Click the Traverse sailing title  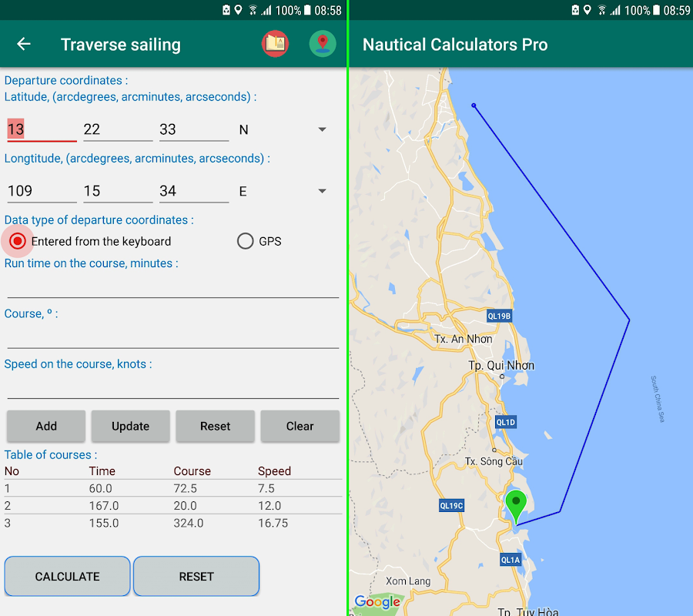(121, 44)
